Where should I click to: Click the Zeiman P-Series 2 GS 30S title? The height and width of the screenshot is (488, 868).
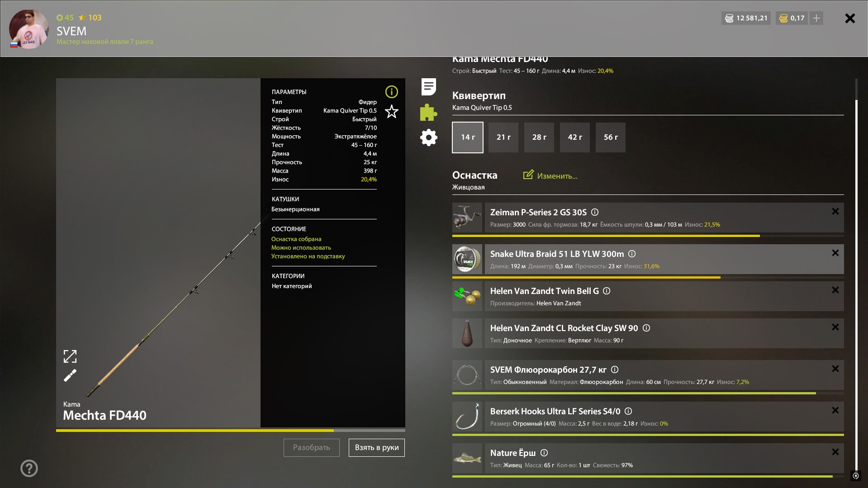538,213
